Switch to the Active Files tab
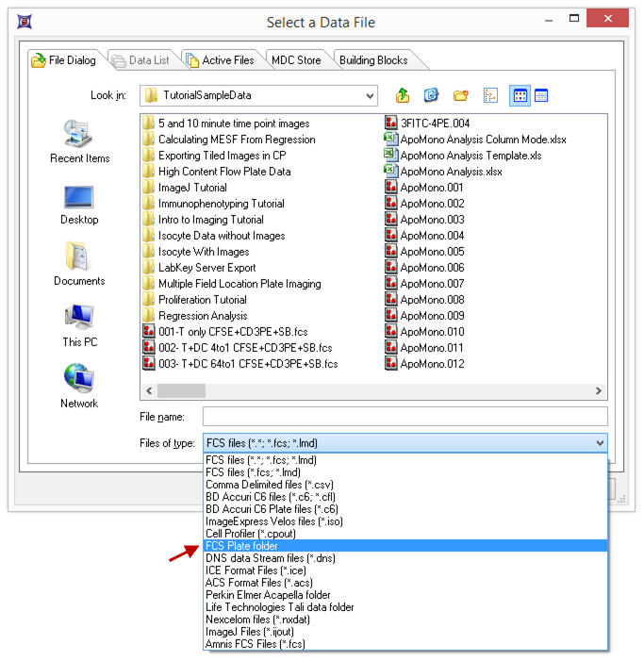The width and height of the screenshot is (644, 661). [x=219, y=60]
